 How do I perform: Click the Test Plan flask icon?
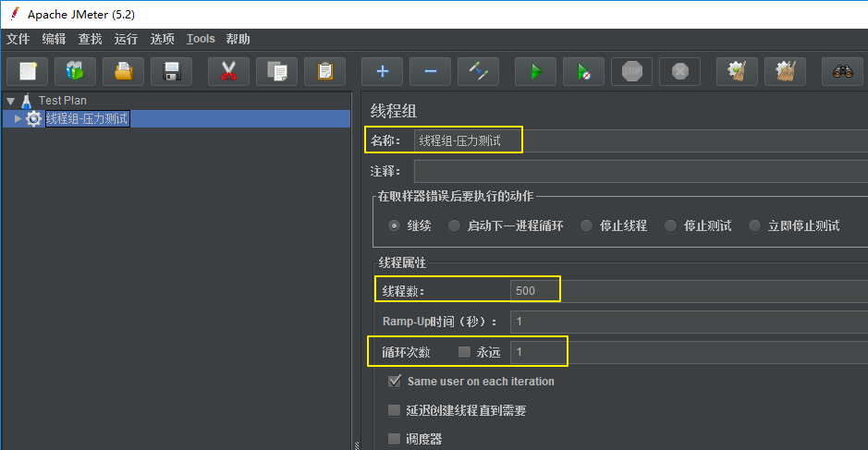[x=26, y=101]
